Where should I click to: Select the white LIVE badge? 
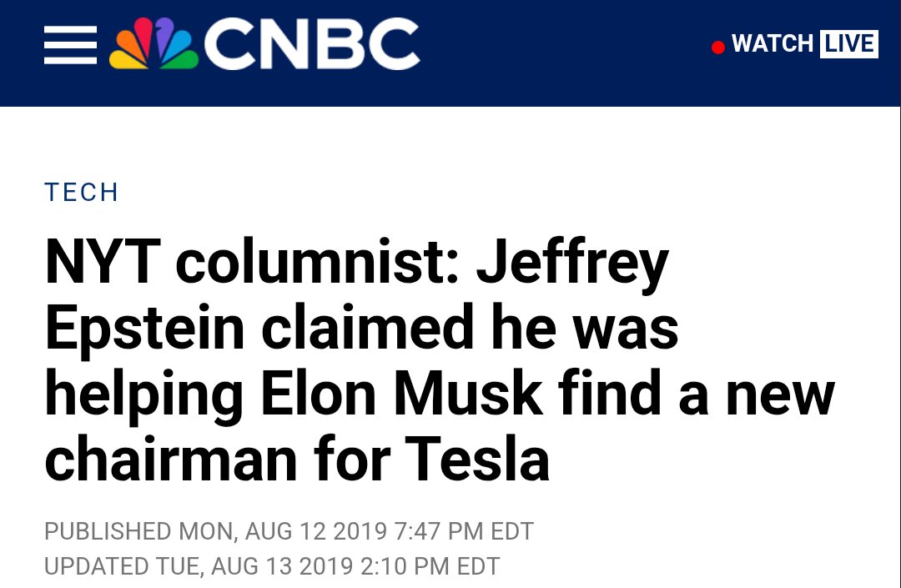tap(848, 44)
